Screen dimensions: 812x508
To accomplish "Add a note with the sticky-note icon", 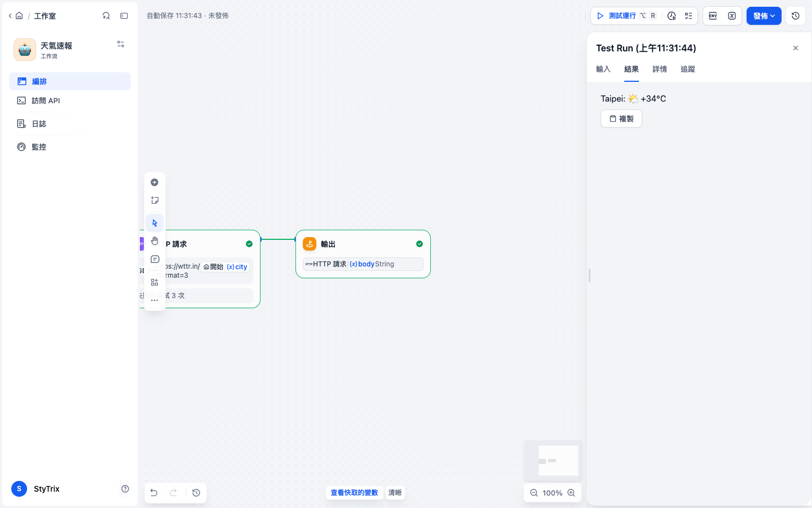I will pyautogui.click(x=155, y=200).
